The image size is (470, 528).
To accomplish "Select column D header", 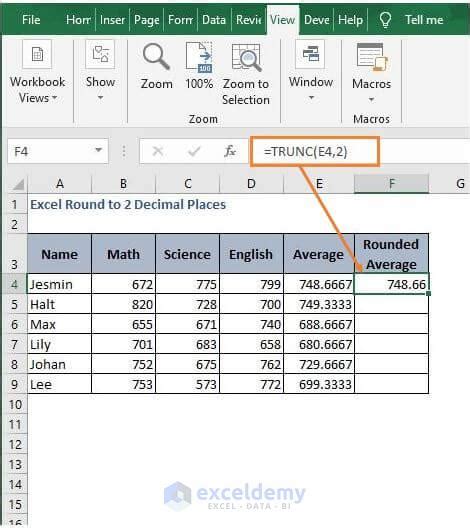I will click(251, 184).
